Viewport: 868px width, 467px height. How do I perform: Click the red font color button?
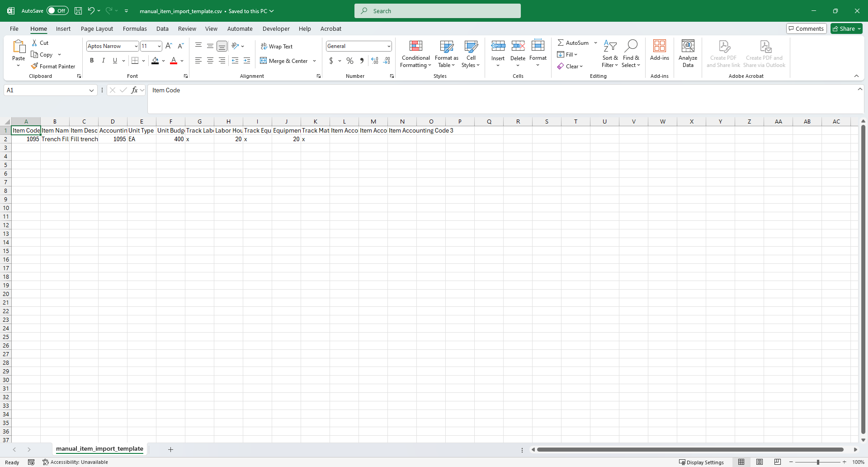pos(174,60)
